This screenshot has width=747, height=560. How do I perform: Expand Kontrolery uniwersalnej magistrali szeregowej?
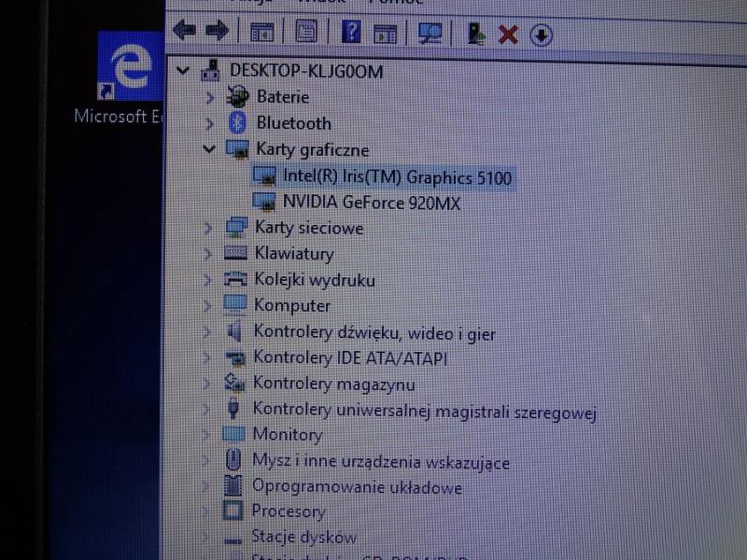tap(206, 409)
